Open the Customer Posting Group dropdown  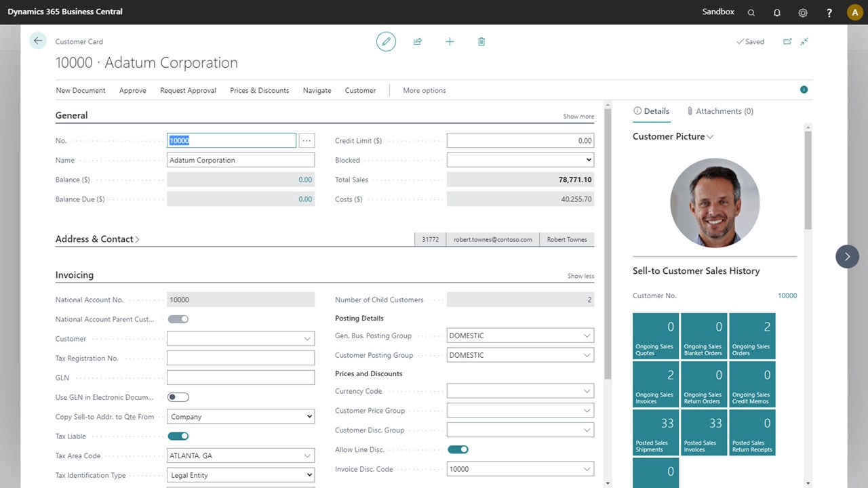520,355
